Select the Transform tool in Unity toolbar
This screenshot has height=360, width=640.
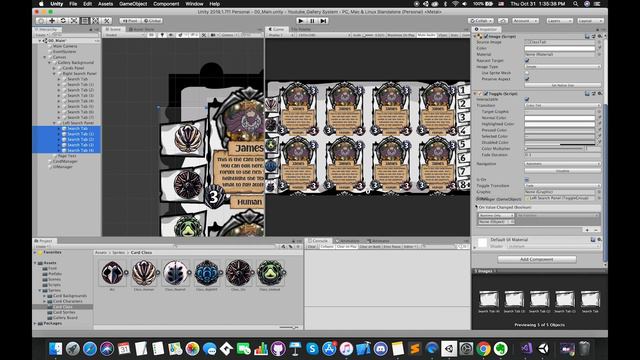pos(96,20)
